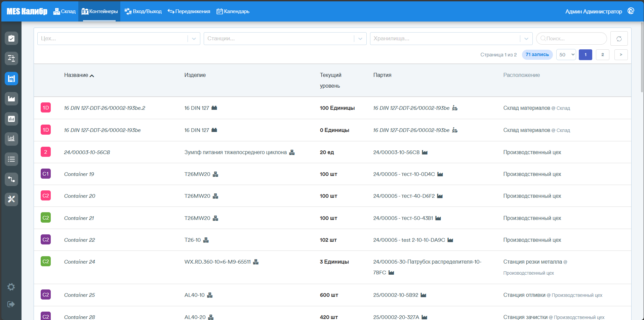644x320 pixels.
Task: Click the product icon next to Зумпф питания
Action: pos(292,152)
